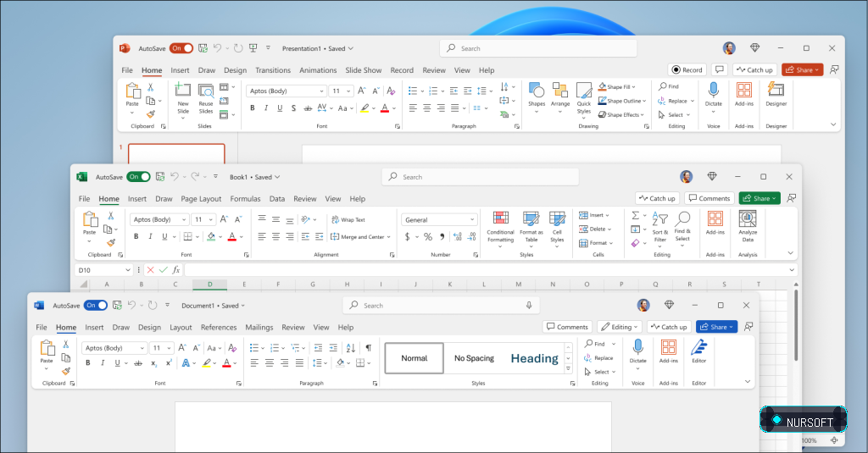The width and height of the screenshot is (868, 453).
Task: Open font name dropdown in PowerPoint
Action: pos(321,91)
